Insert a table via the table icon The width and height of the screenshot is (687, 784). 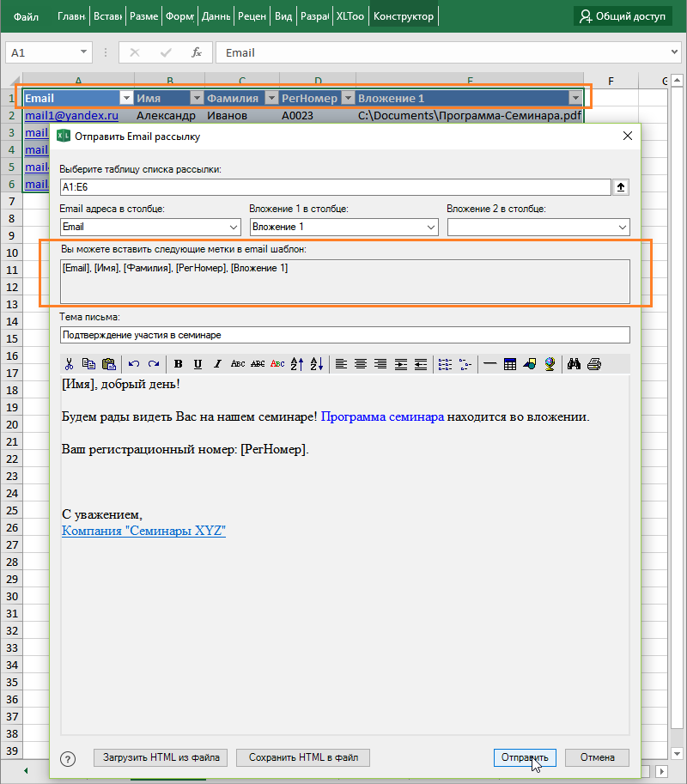pyautogui.click(x=509, y=364)
